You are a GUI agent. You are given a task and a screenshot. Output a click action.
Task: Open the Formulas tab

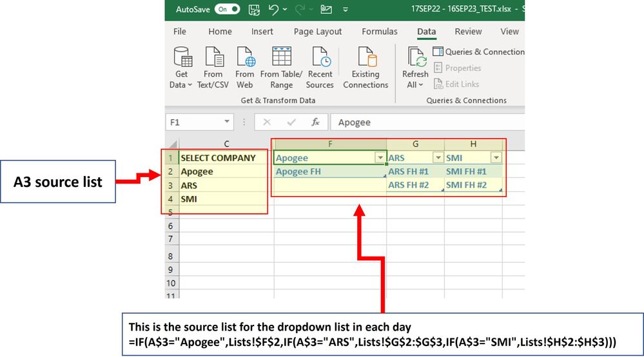pos(380,31)
